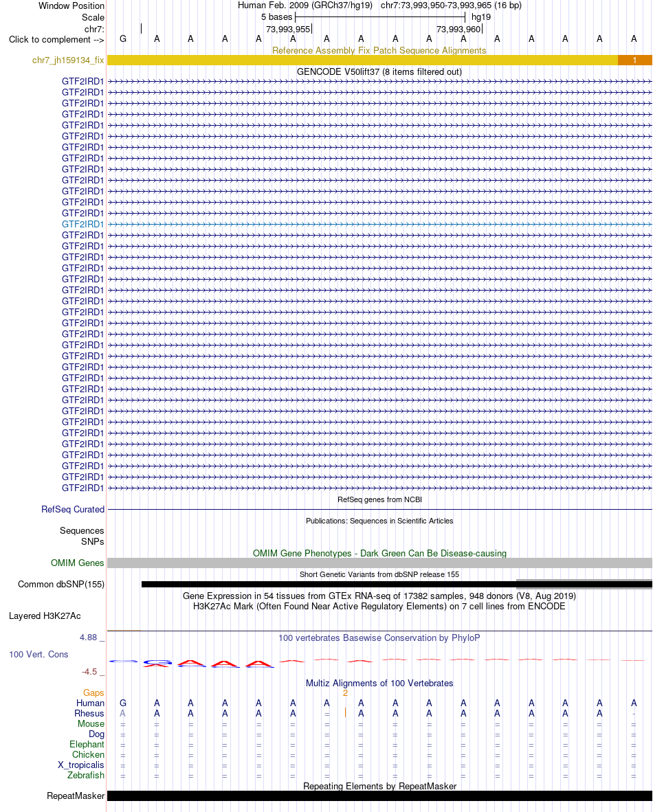Click the chr7: ruler label
This screenshot has height=812, width=653.
pyautogui.click(x=94, y=29)
